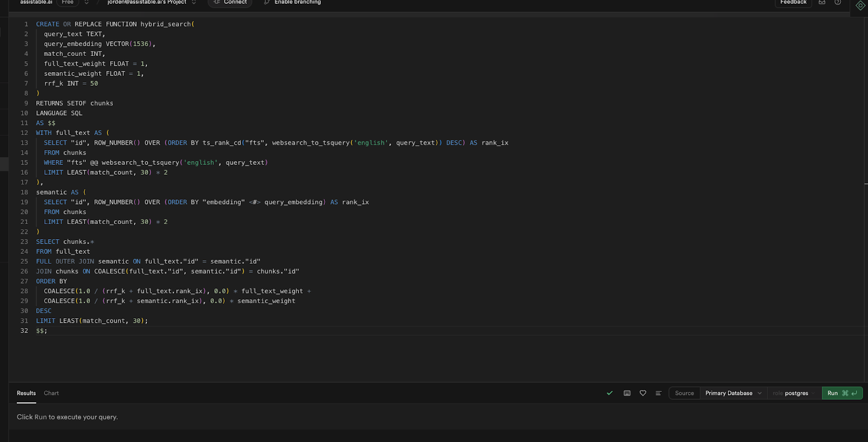Click the line 'query_text TEXT,'
The height and width of the screenshot is (442, 868).
click(x=74, y=34)
